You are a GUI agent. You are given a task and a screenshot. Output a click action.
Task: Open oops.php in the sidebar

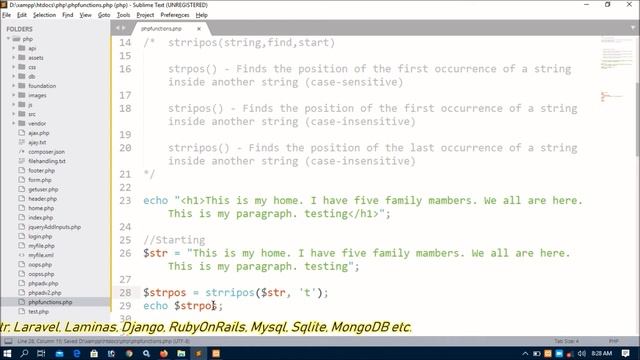40,264
